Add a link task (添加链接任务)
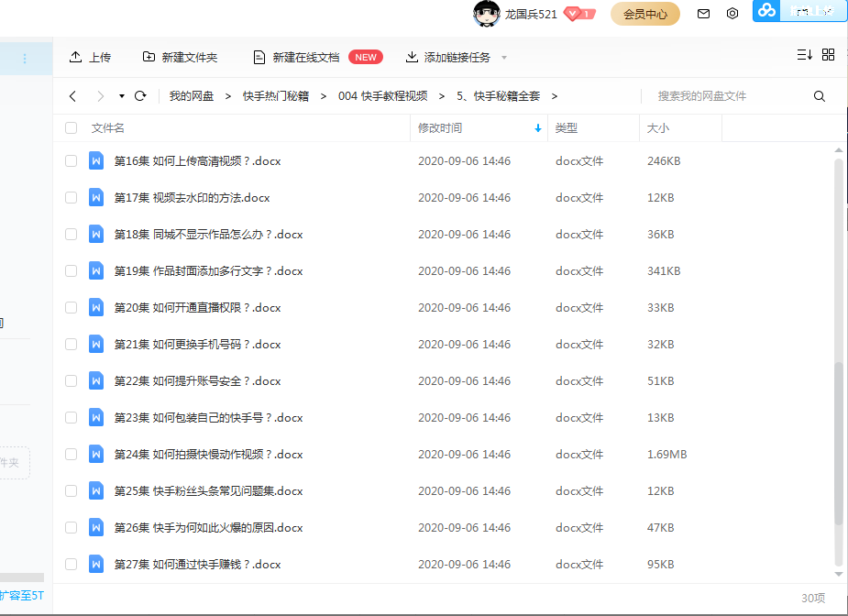This screenshot has height=616, width=848. tap(448, 57)
